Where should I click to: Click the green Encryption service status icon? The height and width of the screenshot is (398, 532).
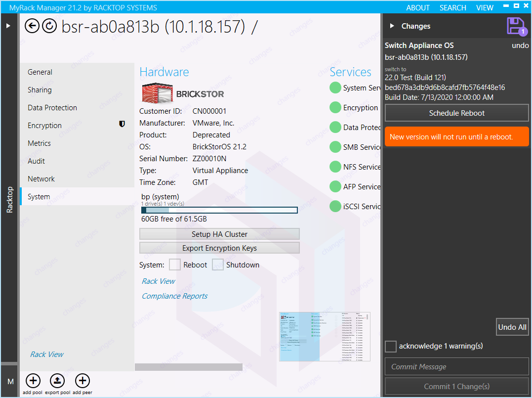[335, 107]
